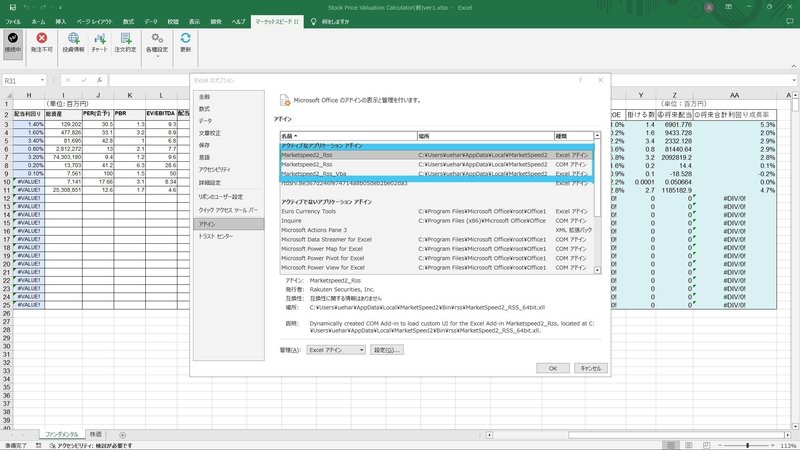Click cell showing 74,303,180 in 総資産 column
This screenshot has width=800, height=450.
[x=63, y=157]
